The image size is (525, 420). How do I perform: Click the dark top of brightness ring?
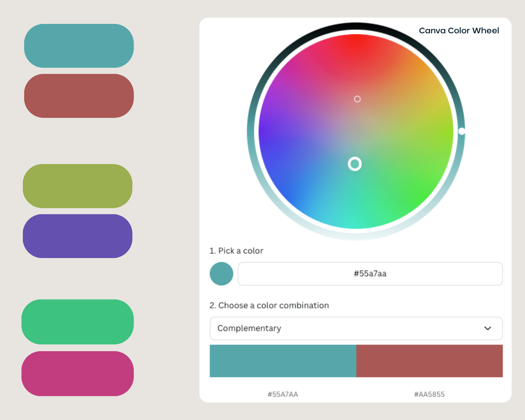point(356,26)
